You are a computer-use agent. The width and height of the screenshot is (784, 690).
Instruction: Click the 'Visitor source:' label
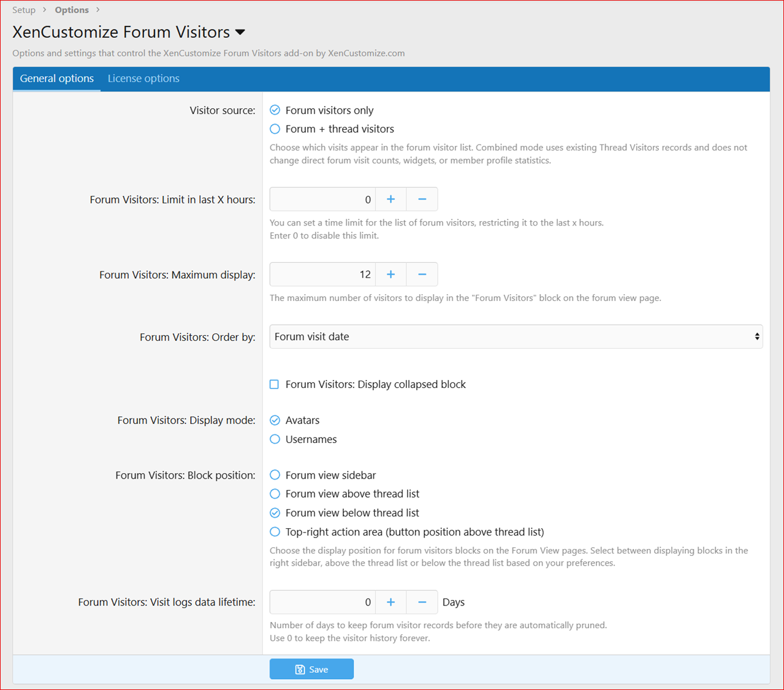click(223, 110)
